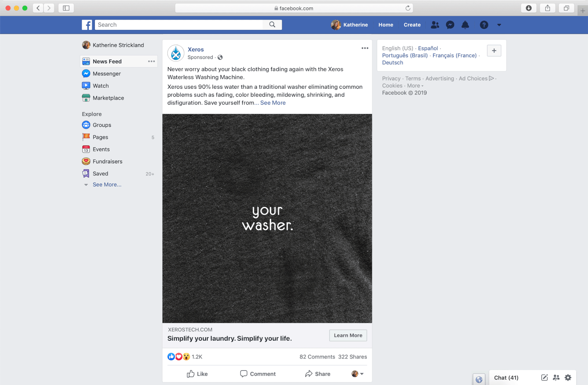
Task: Click compose new message icon in chat bar
Action: click(544, 377)
